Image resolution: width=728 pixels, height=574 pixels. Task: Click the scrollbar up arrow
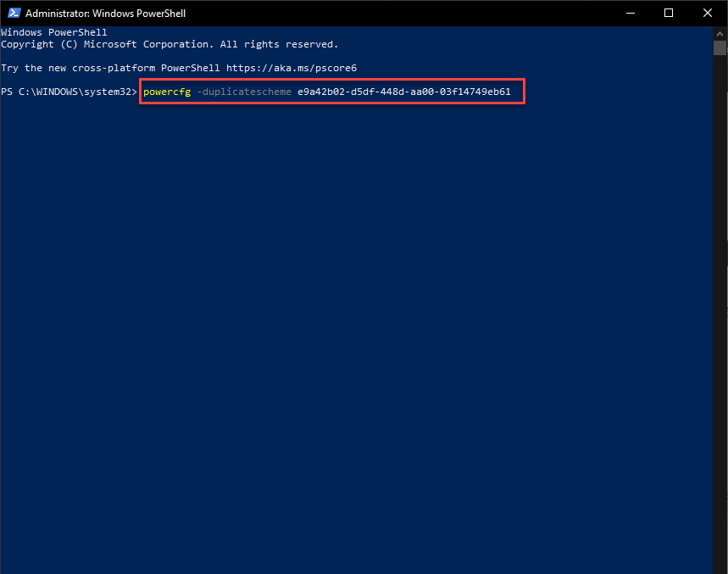pyautogui.click(x=720, y=33)
